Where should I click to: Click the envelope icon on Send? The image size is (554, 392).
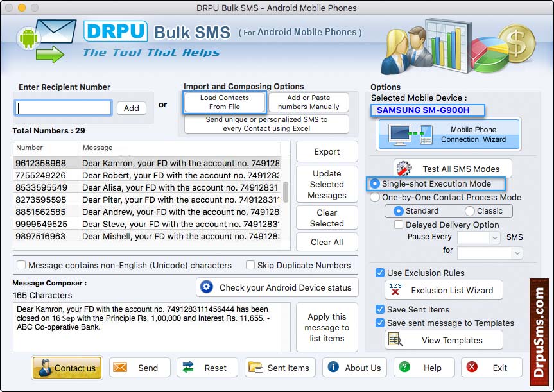(x=120, y=368)
